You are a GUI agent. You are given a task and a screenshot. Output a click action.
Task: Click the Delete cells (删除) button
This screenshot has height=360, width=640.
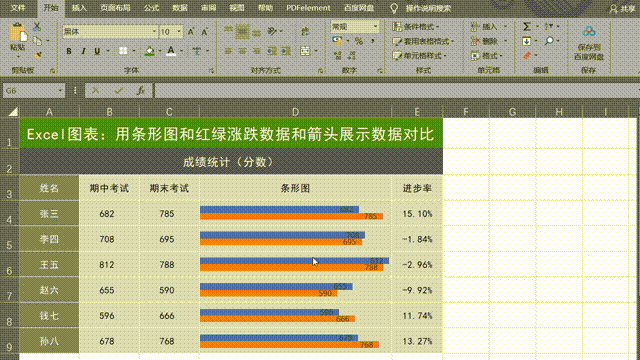click(x=489, y=41)
